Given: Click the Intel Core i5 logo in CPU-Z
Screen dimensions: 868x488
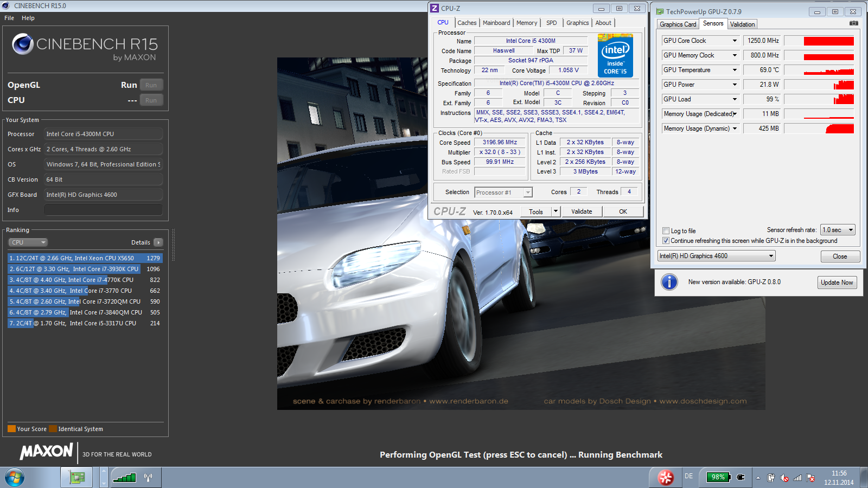Looking at the screenshot, I should [615, 55].
